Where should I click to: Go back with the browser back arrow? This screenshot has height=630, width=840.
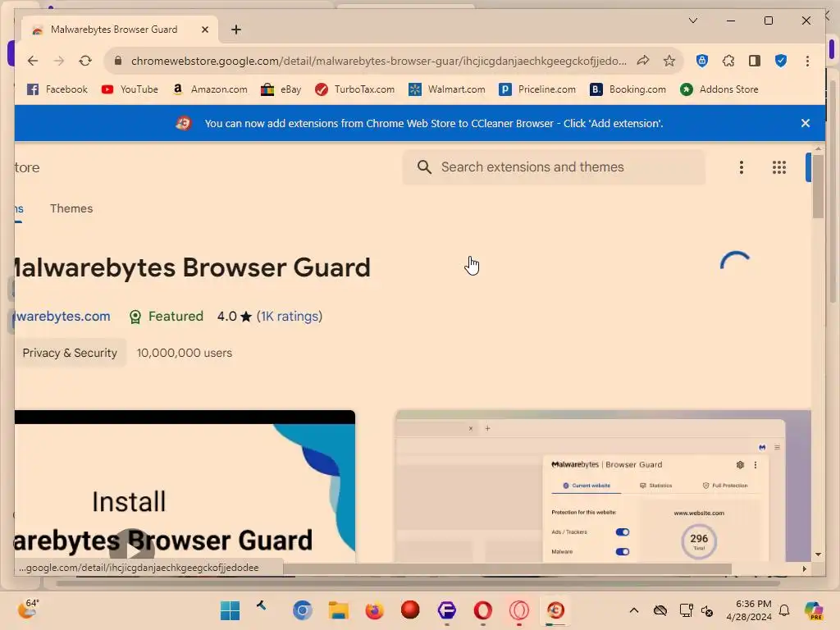(x=33, y=61)
